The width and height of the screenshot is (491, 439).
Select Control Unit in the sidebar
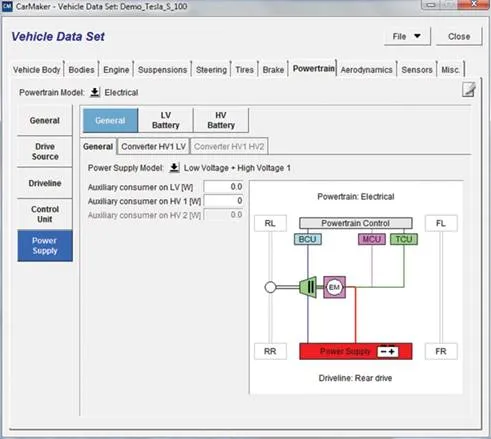(45, 214)
